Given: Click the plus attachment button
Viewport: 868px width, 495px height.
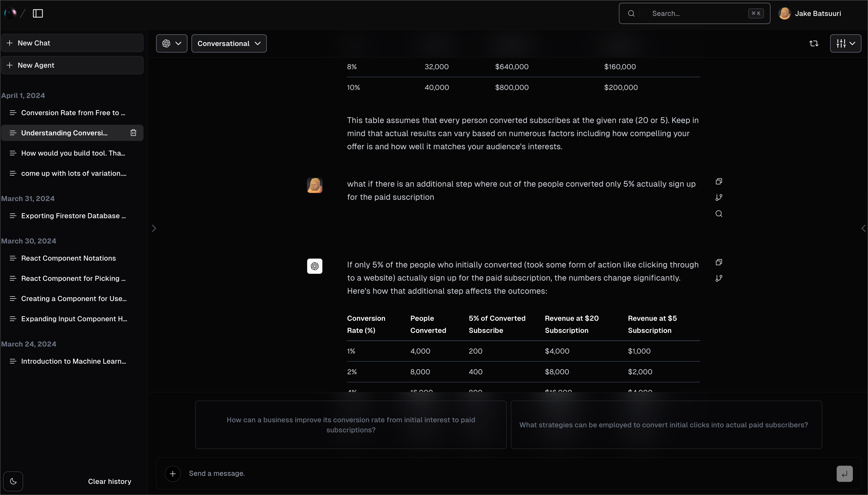Looking at the screenshot, I should (173, 474).
